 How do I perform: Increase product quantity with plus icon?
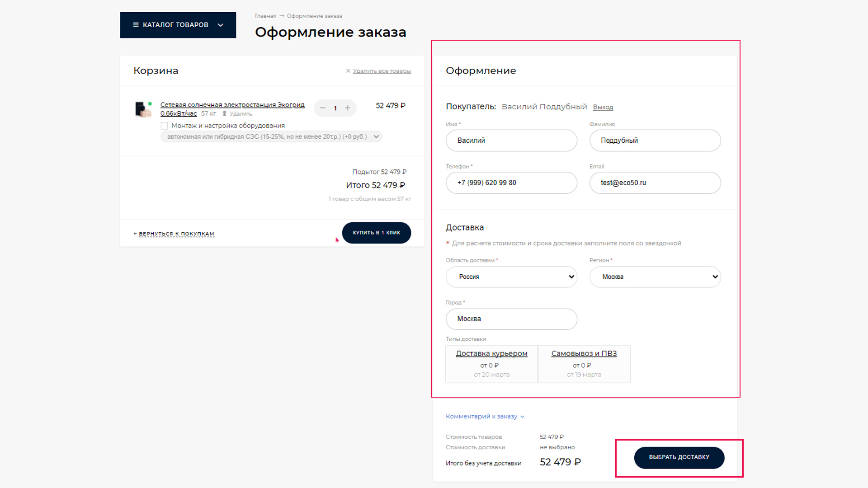348,108
